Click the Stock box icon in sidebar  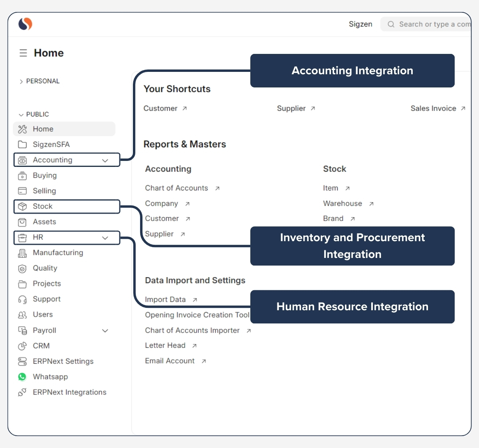pyautogui.click(x=22, y=206)
